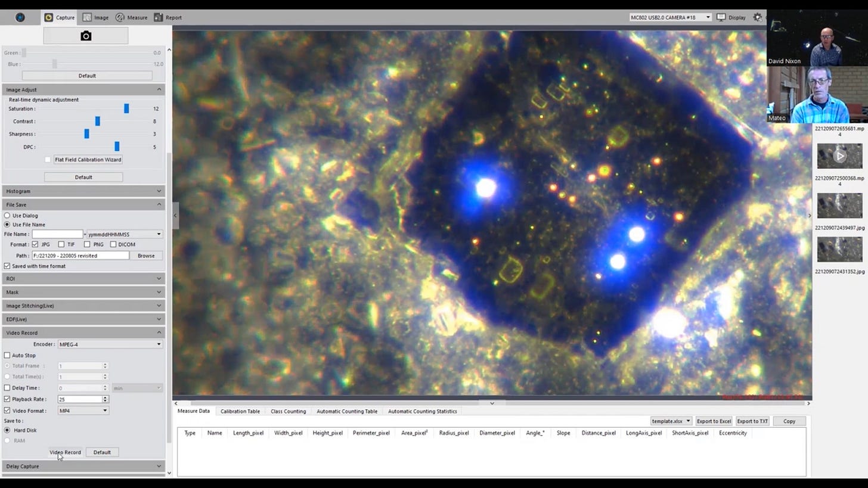The width and height of the screenshot is (868, 488).
Task: Expand the EDF(Live) section
Action: [x=83, y=319]
